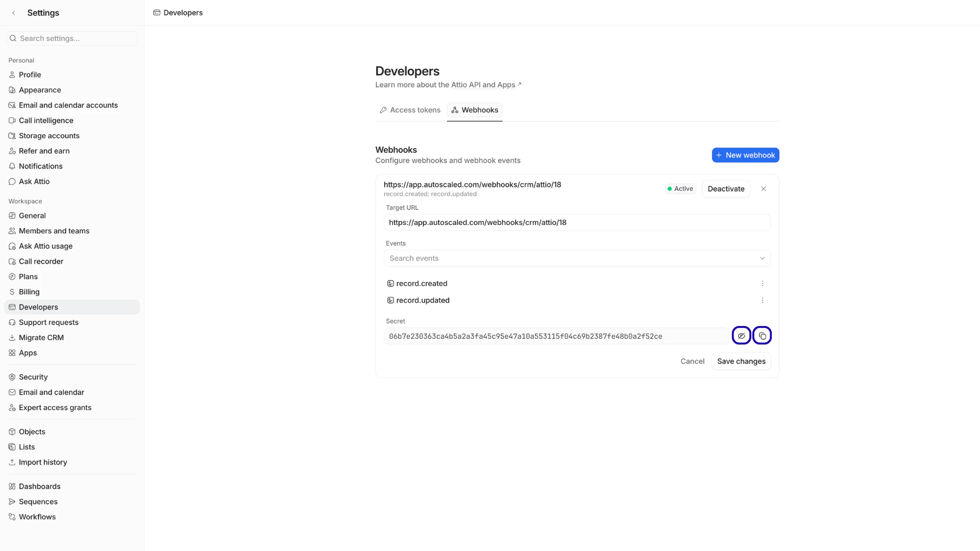Edit the Target URL input field

pos(577,222)
